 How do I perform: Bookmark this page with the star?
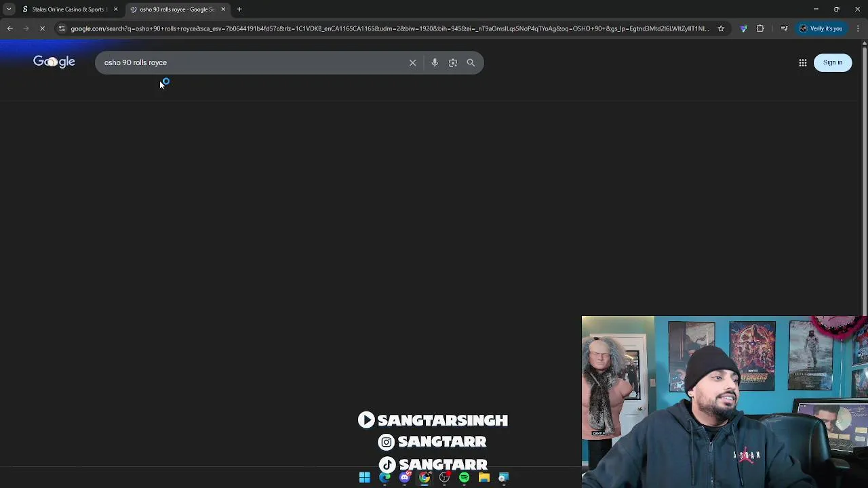[721, 28]
